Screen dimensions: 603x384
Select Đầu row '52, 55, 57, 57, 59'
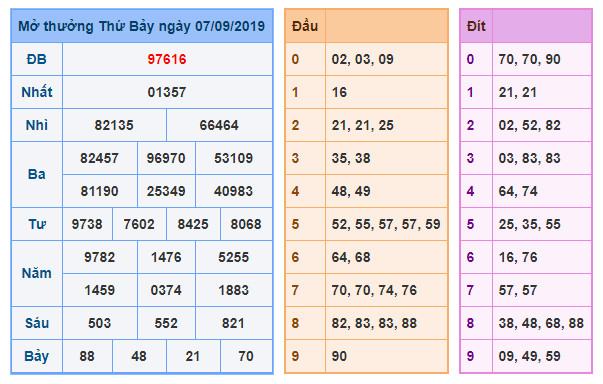[x=386, y=224]
